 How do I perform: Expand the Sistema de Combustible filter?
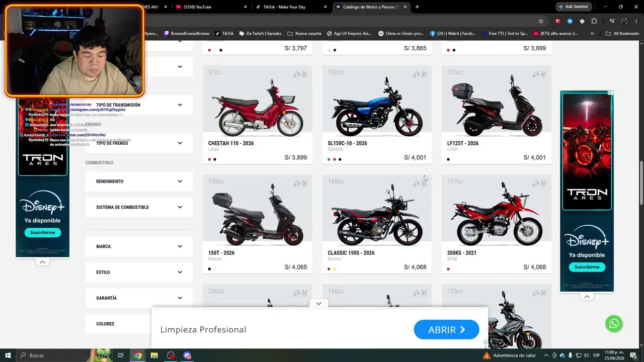[x=139, y=207]
